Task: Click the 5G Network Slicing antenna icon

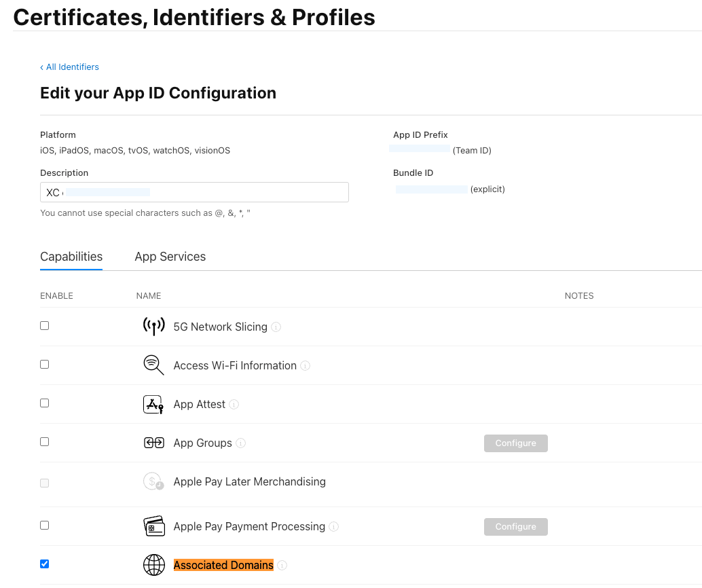Action: pyautogui.click(x=153, y=327)
